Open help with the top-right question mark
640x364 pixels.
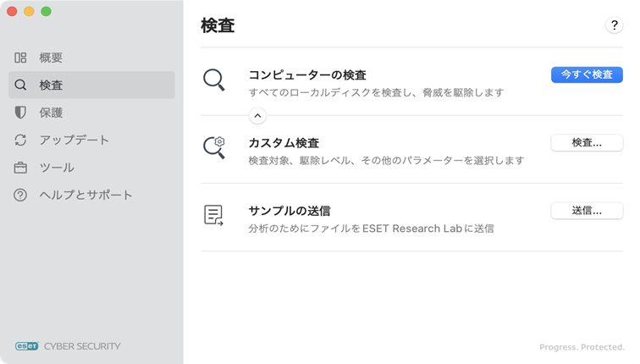tap(615, 25)
